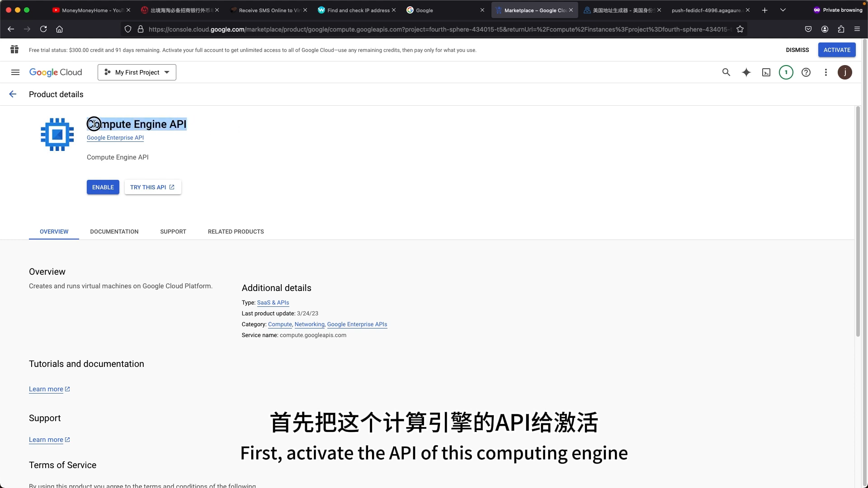Open the extensions puzzle icon
The image size is (868, 488).
(841, 29)
